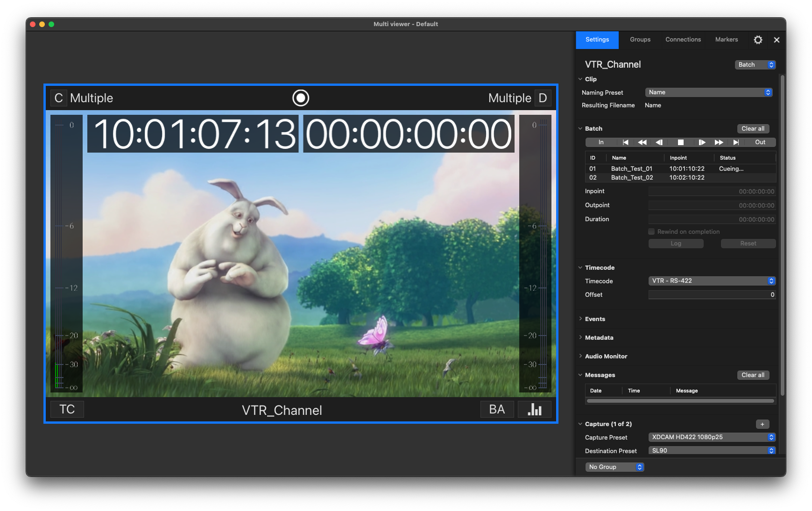Fast forward the VTR tape
The height and width of the screenshot is (511, 812).
(x=719, y=142)
